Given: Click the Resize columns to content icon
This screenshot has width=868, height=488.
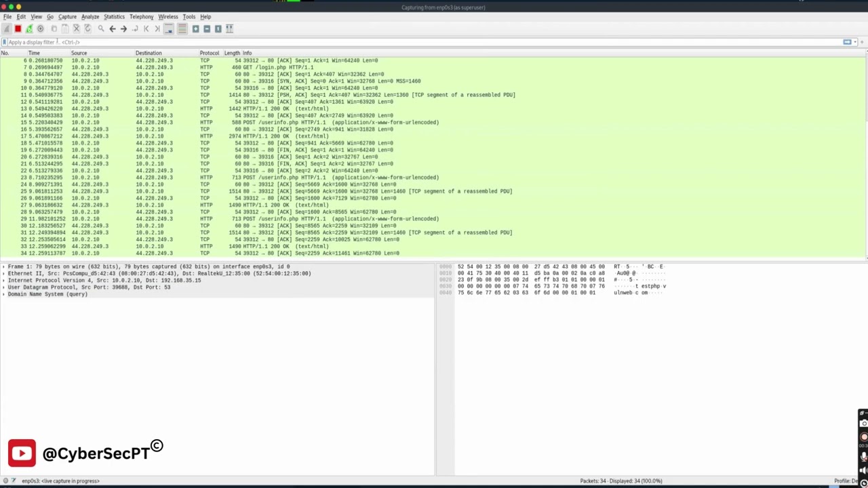Looking at the screenshot, I should point(229,28).
